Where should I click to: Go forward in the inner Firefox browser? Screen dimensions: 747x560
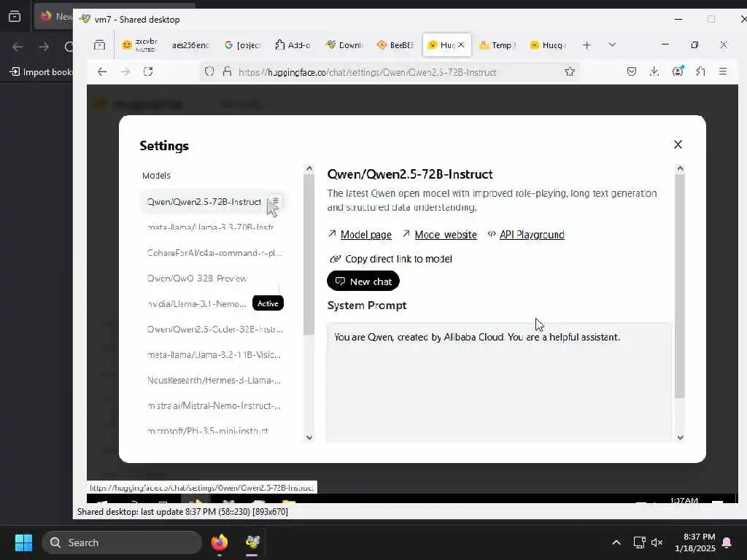[x=125, y=72]
